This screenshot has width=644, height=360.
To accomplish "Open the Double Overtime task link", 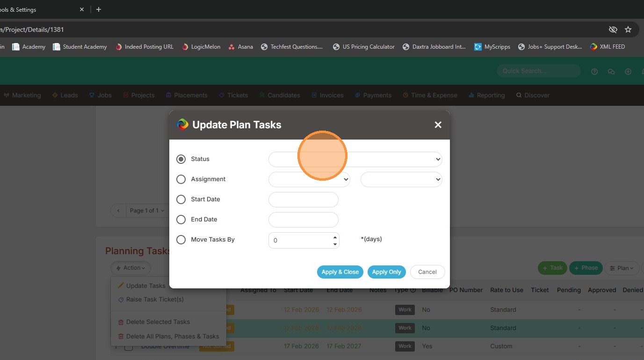I will 165,346.
